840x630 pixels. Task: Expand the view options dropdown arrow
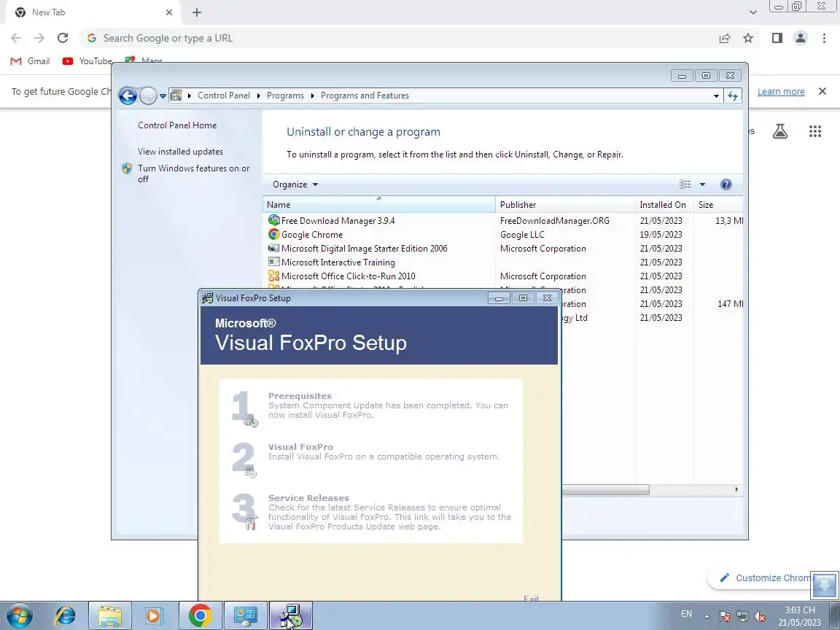tap(702, 184)
